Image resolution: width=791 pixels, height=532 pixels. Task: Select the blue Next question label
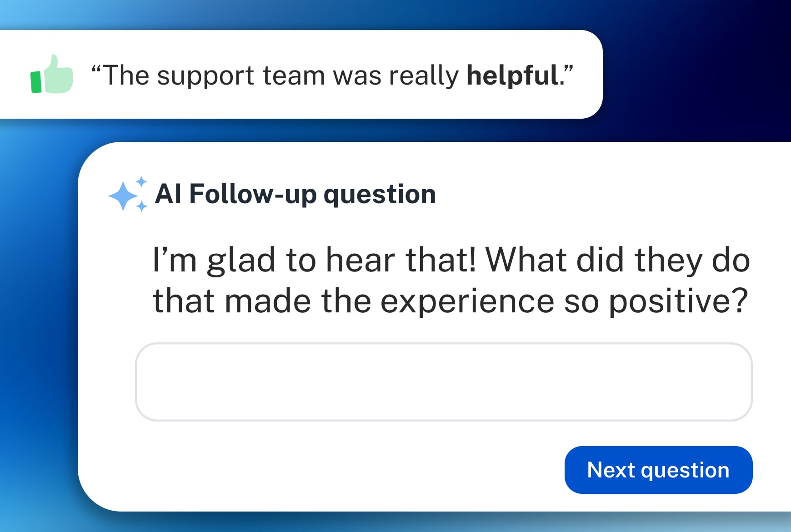click(658, 470)
